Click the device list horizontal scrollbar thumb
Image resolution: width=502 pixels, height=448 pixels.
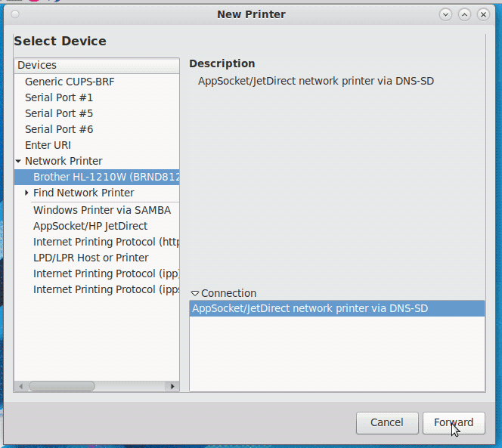click(62, 386)
